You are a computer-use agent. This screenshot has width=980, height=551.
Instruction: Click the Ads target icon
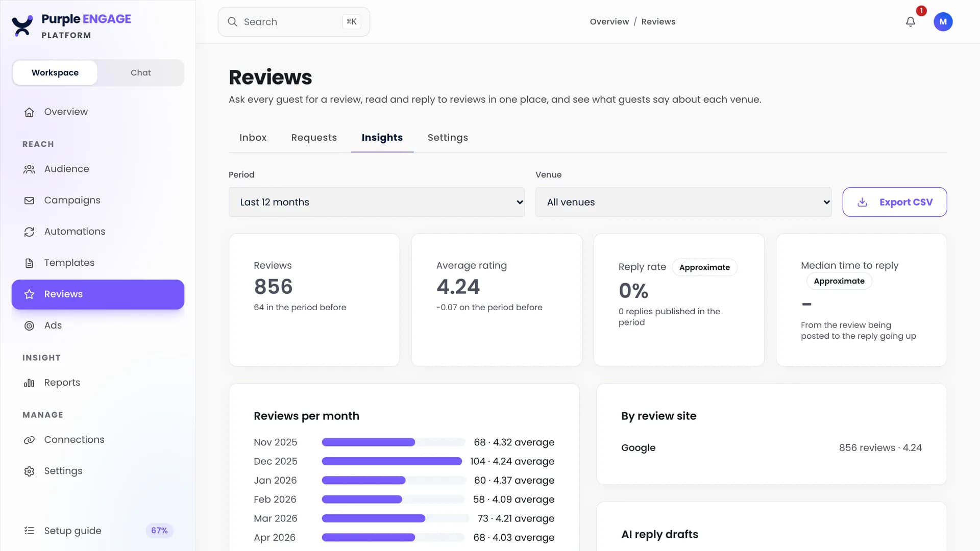click(x=29, y=325)
